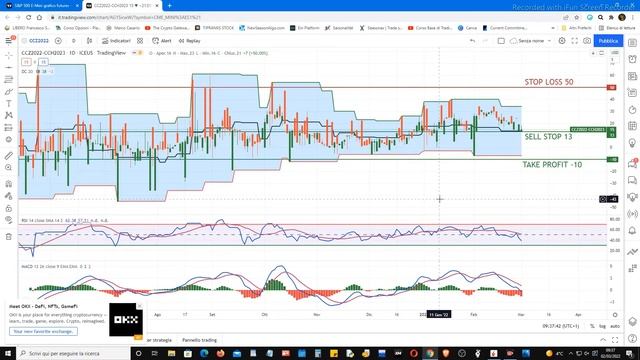
Task: Click the compare/add symbol plus icon
Action: 58,41
